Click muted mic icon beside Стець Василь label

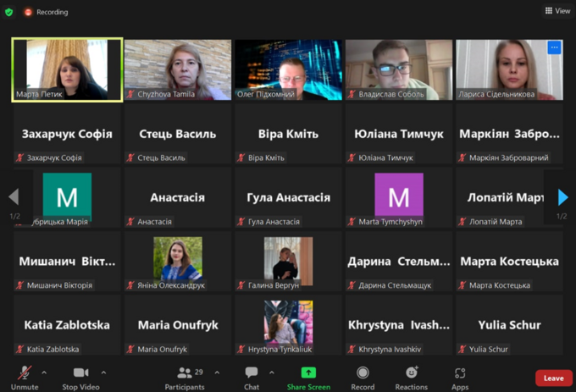(x=130, y=157)
